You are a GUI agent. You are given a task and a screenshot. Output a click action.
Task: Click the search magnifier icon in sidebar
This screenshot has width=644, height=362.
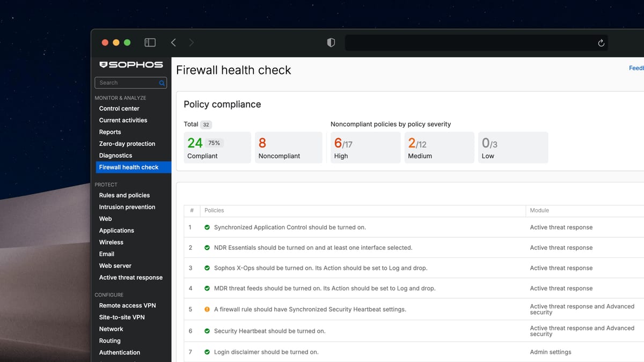click(x=162, y=83)
